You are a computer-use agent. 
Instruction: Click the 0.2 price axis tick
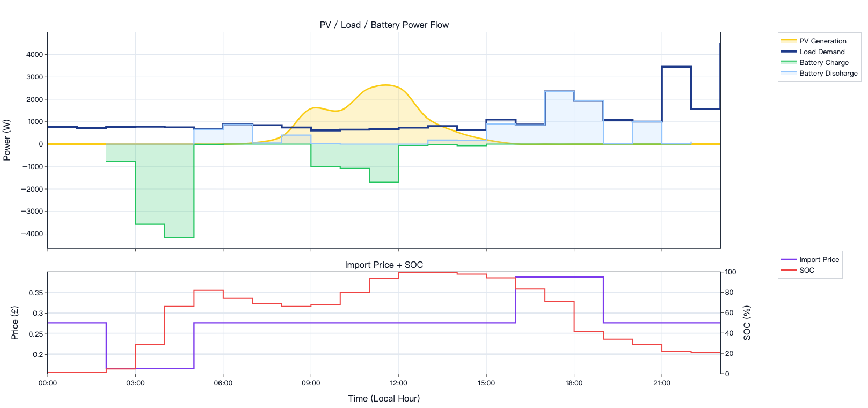[x=38, y=354]
